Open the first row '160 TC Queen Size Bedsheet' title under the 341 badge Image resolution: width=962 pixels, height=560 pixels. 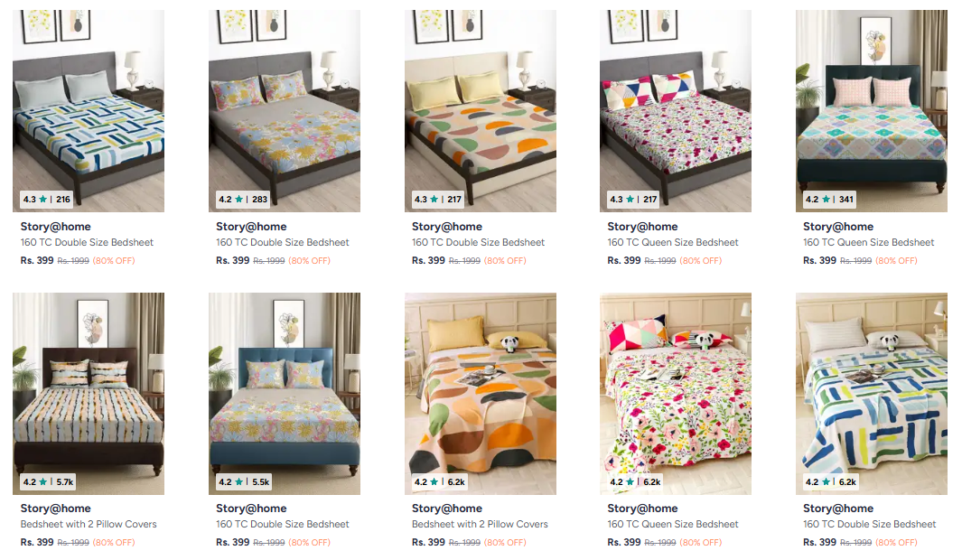point(868,242)
